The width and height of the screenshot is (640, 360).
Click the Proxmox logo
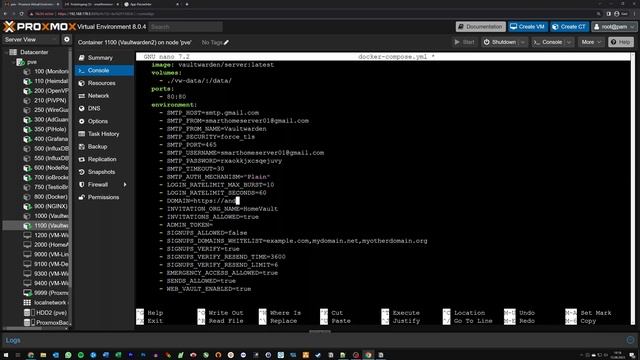40,27
